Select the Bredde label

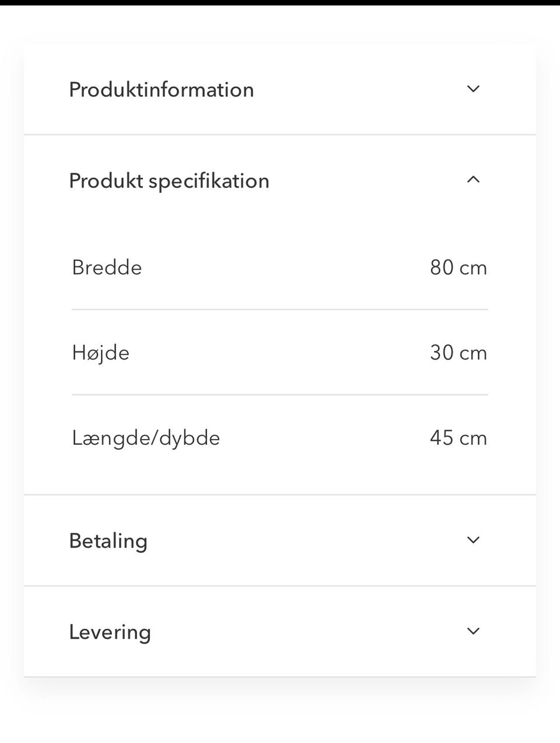point(107,268)
